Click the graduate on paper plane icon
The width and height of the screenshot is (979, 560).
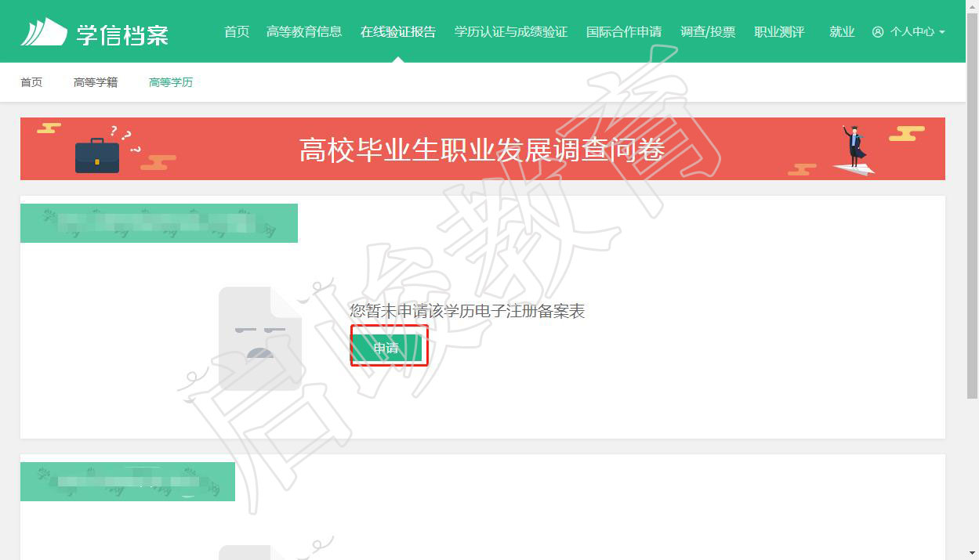point(854,150)
